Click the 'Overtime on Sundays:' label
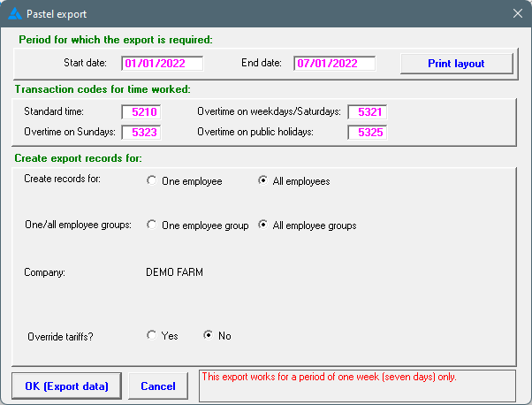Viewport: 532px width, 405px height. [70, 132]
